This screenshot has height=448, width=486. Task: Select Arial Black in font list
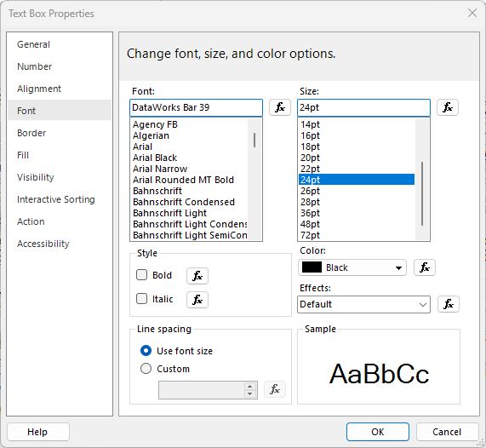(x=190, y=158)
